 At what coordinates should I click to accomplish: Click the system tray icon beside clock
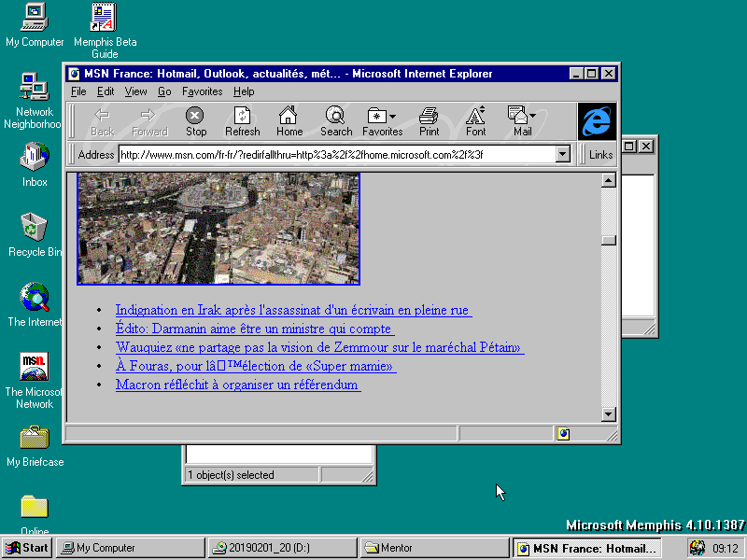pyautogui.click(x=697, y=548)
